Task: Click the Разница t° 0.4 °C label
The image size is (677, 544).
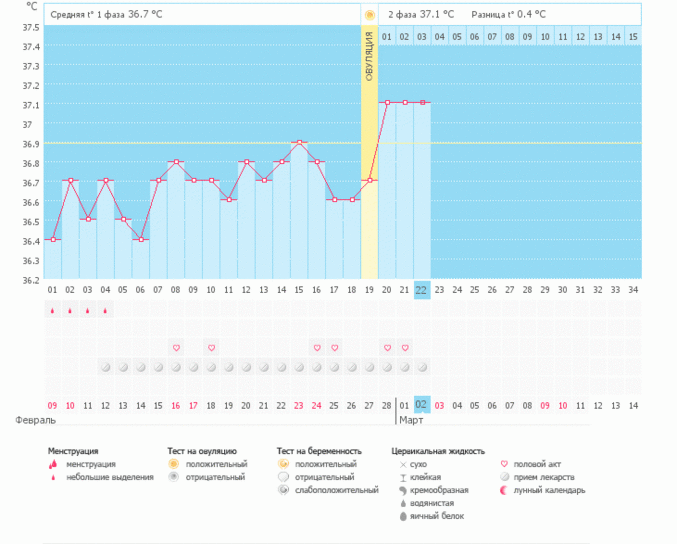Action: (510, 15)
